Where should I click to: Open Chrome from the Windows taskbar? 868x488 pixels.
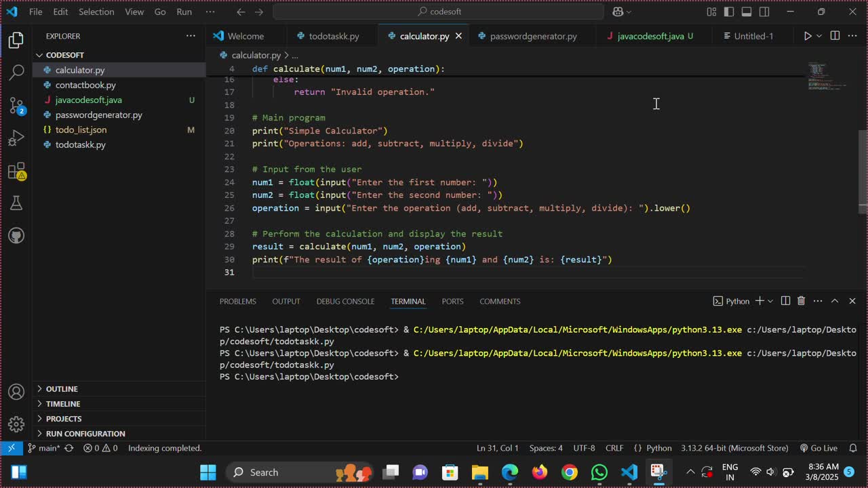[570, 472]
